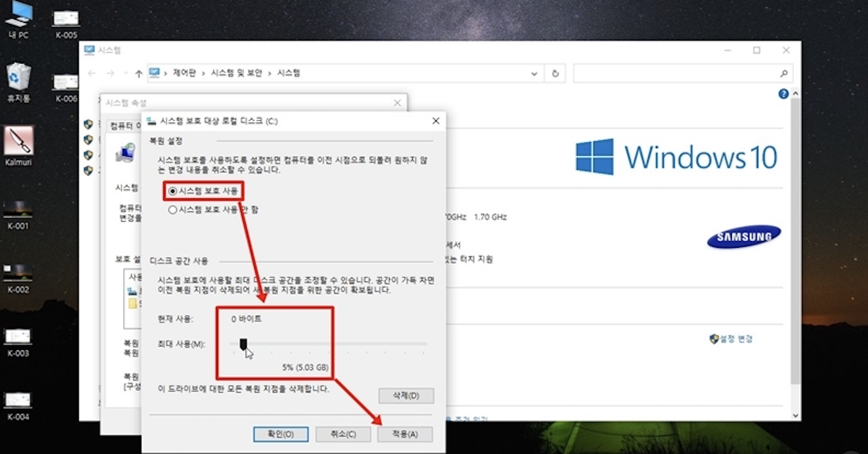
Task: Maximize the 시스템 window
Action: (757, 51)
